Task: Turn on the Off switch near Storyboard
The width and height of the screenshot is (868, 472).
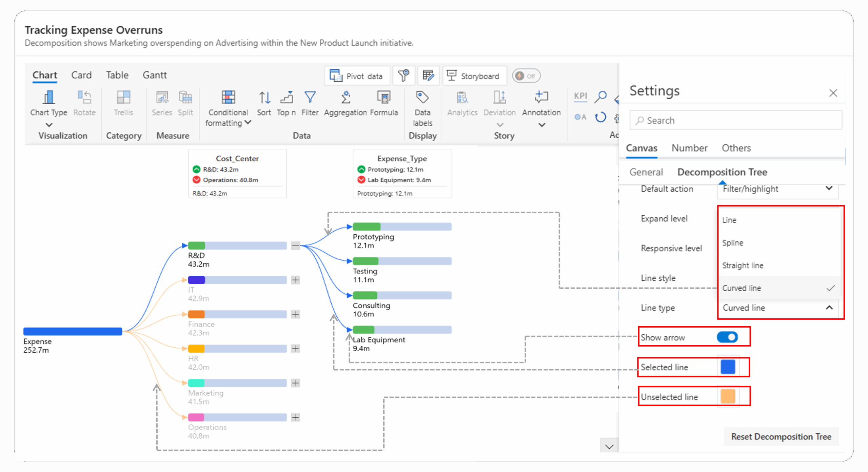Action: tap(526, 76)
